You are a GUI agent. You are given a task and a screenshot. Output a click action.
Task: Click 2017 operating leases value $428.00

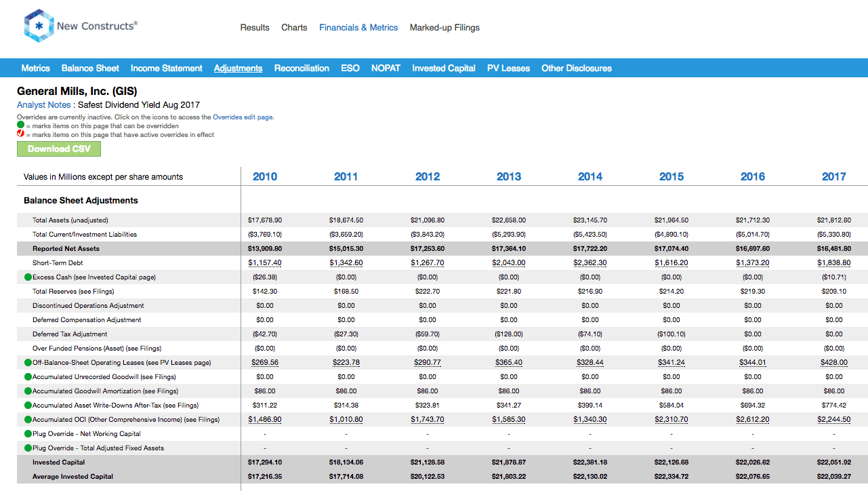[834, 363]
